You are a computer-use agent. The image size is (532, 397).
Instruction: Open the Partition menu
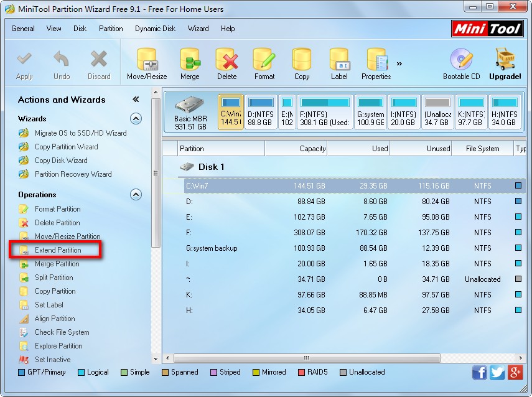click(111, 29)
